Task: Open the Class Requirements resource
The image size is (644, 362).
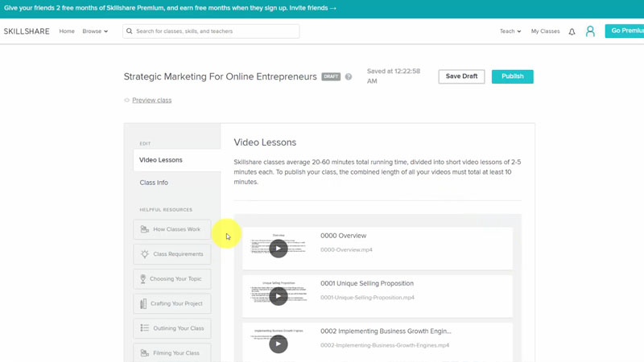Action: [x=172, y=254]
